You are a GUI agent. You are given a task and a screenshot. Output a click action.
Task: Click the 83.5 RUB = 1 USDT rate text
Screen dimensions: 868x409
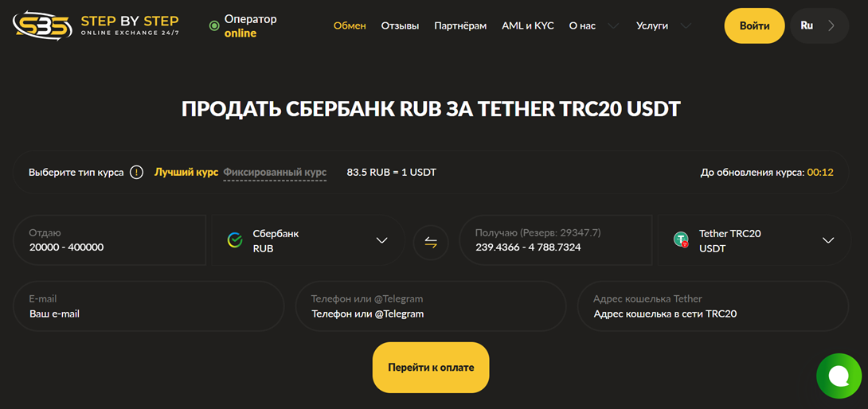391,172
